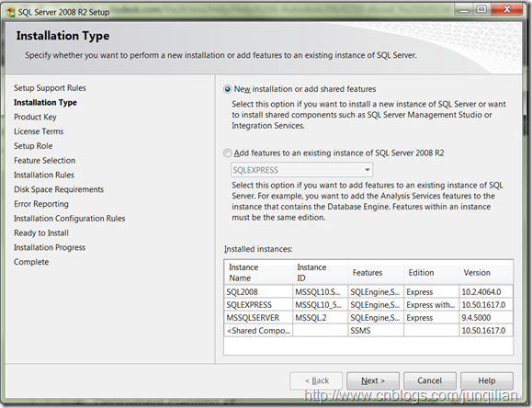Click the Instance ID column header
Screen dimensions: 532x408
(321, 273)
